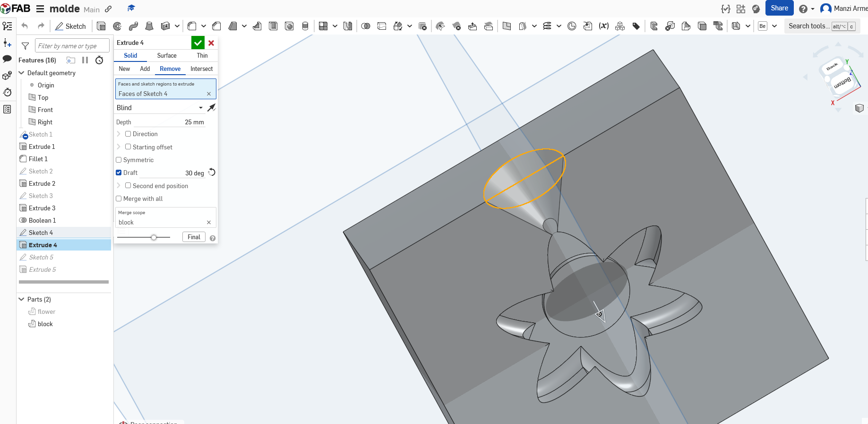Viewport: 868px width, 424px height.
Task: Uncheck the Draft checkbox
Action: (119, 173)
